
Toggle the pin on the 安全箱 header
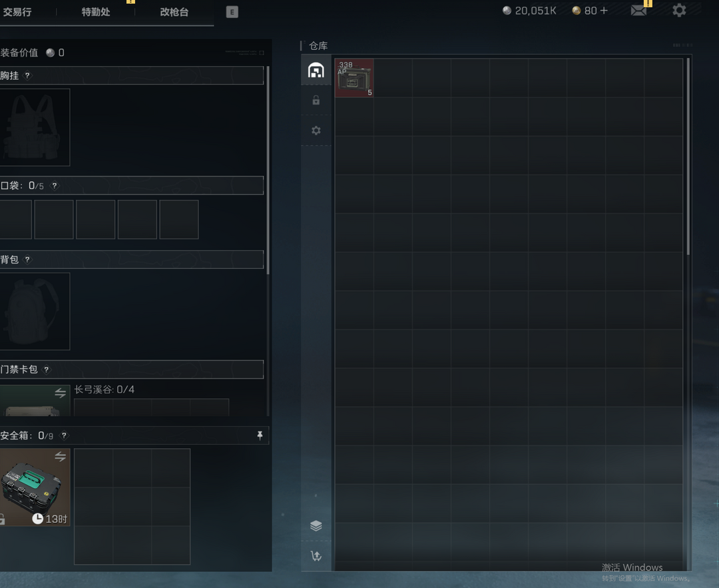point(260,436)
